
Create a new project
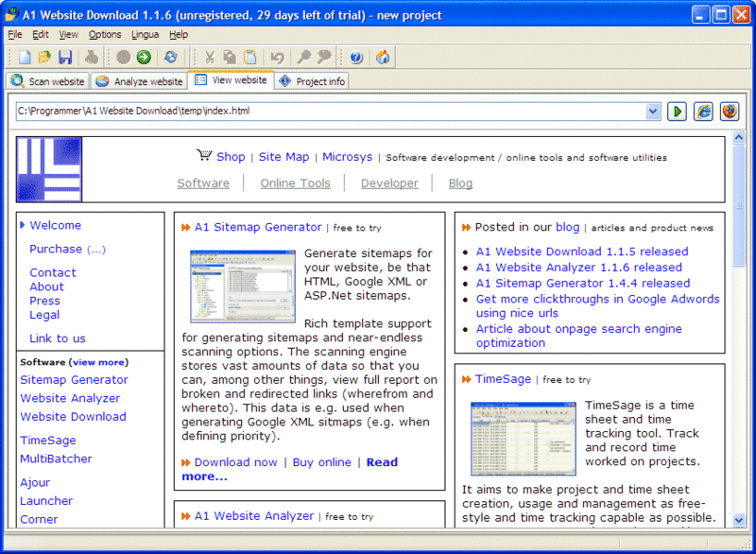click(24, 58)
